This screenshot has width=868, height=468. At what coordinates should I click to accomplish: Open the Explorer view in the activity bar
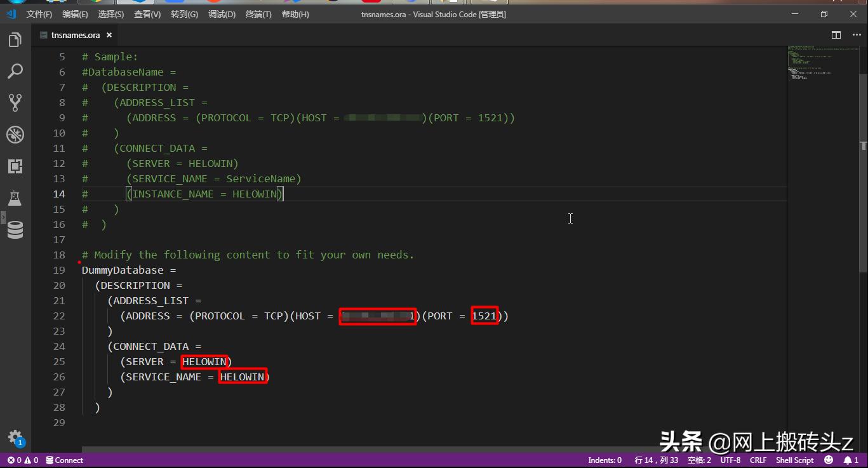16,39
